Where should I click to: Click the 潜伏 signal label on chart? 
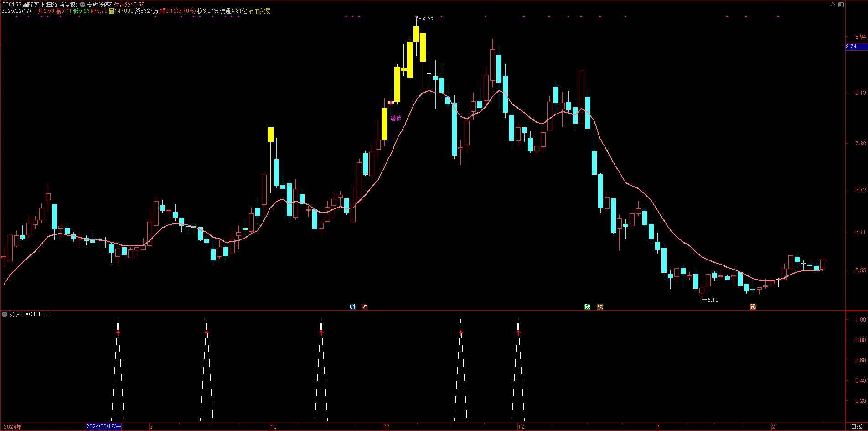(x=396, y=118)
